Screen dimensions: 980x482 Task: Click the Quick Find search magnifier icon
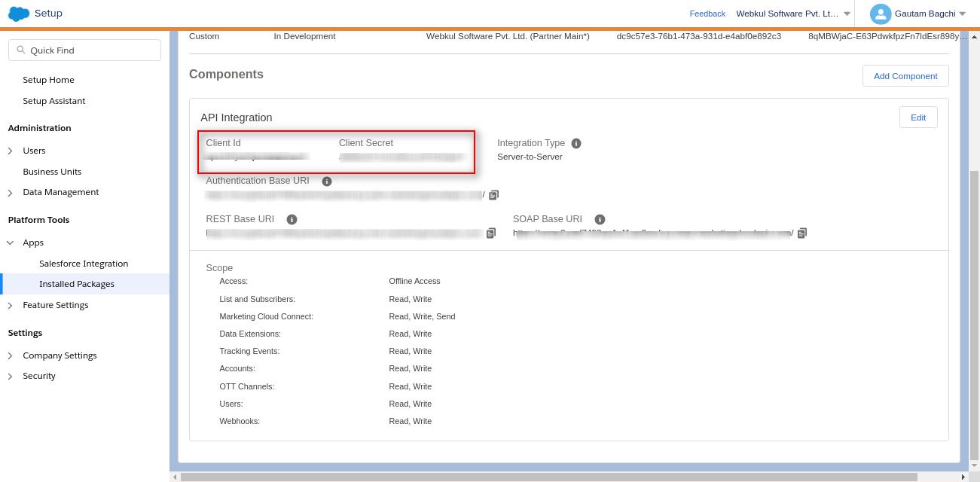(x=21, y=50)
